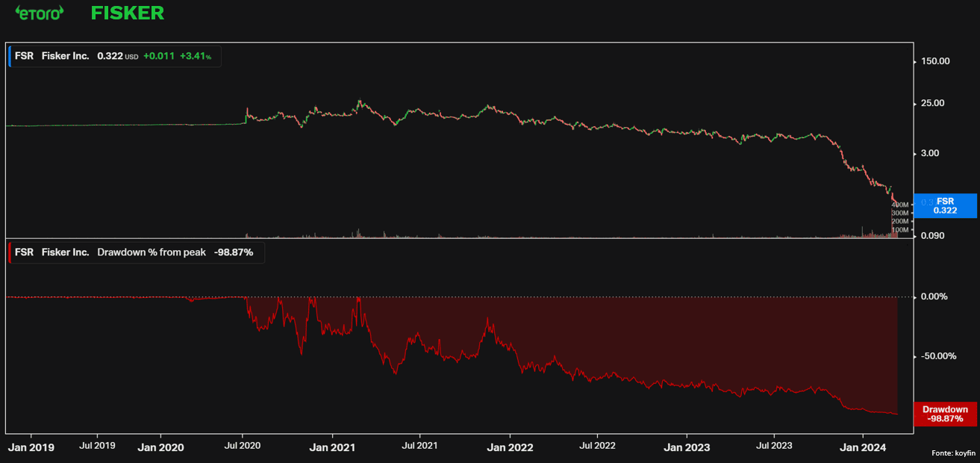This screenshot has width=980, height=463.
Task: Click the Jan 2023 date label
Action: pos(687,447)
